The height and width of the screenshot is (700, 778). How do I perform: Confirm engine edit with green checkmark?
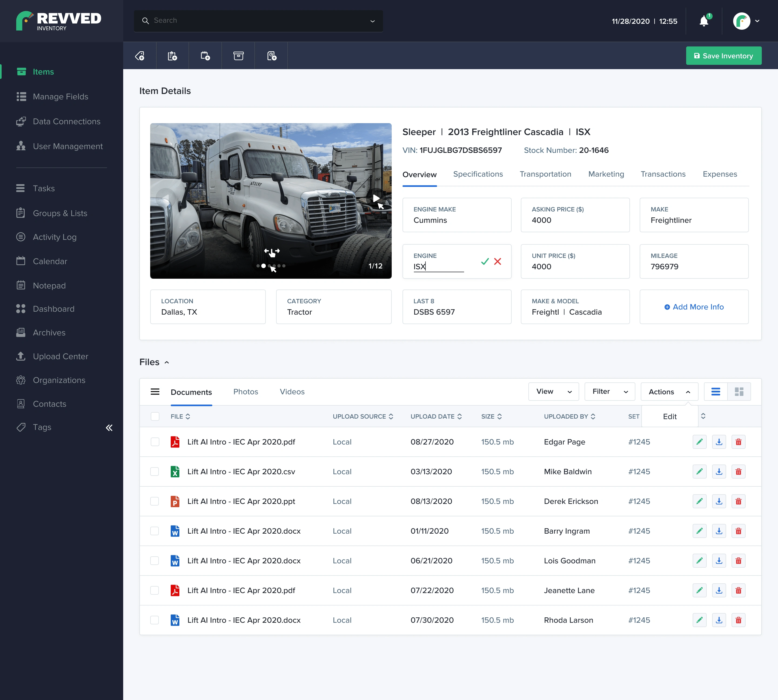click(485, 261)
